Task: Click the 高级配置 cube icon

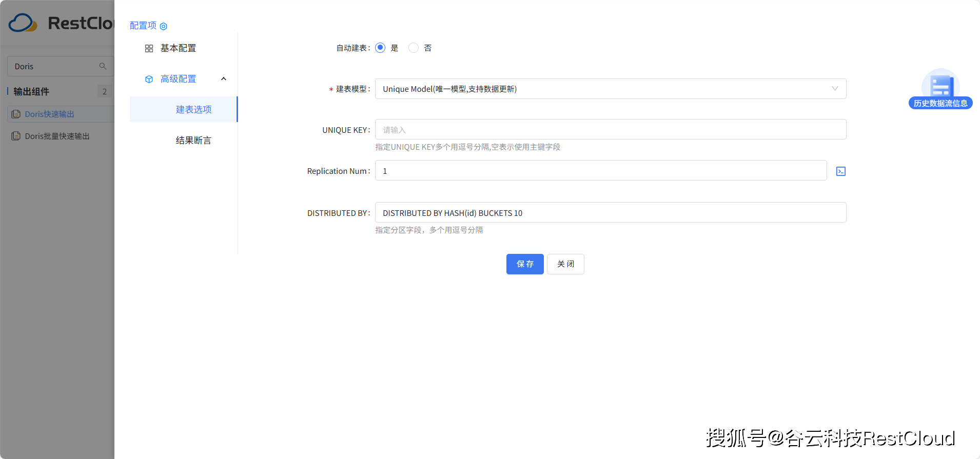Action: point(149,79)
